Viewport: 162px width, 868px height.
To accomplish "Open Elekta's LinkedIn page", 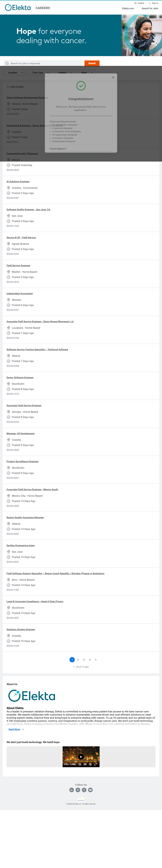I will tap(72, 790).
